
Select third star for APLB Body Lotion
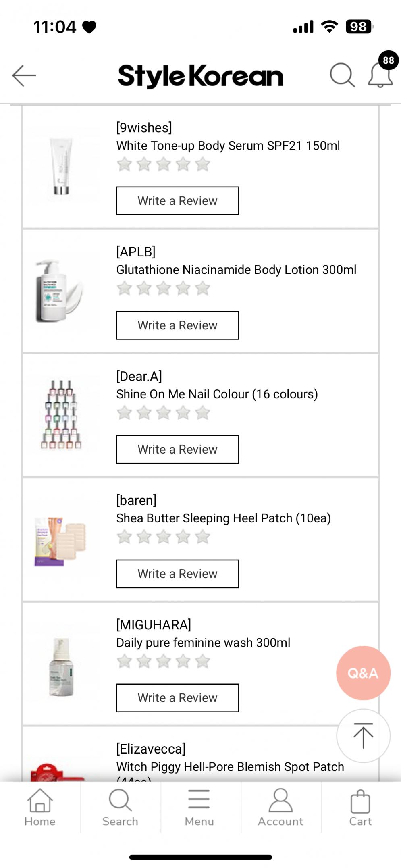tap(163, 289)
